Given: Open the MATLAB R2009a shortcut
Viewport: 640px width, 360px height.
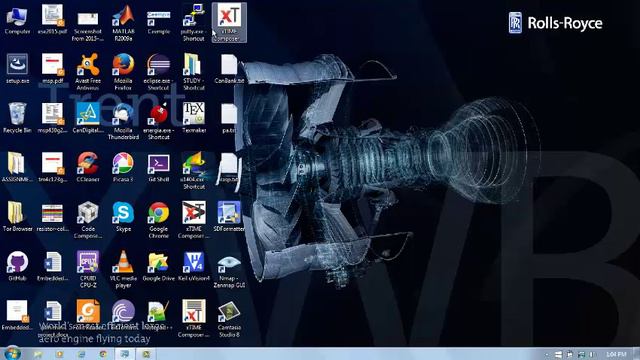Looking at the screenshot, I should pyautogui.click(x=123, y=23).
